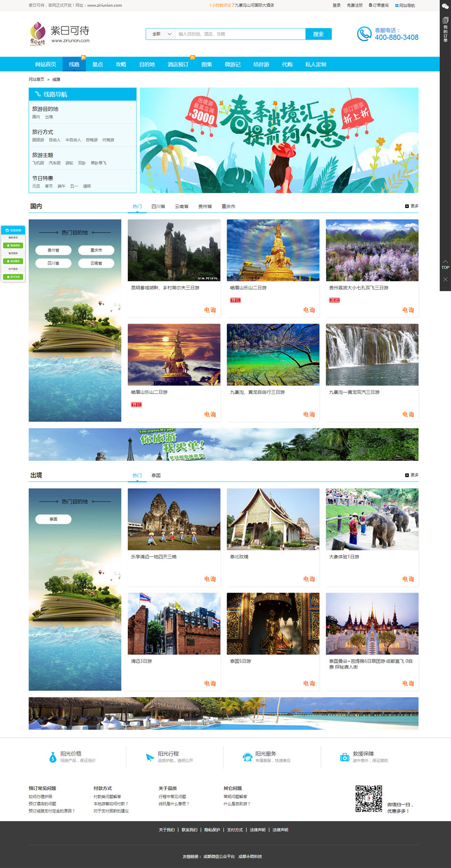This screenshot has width=451, height=868.
Task: Expand the 全部 search category dropdown
Action: click(161, 34)
